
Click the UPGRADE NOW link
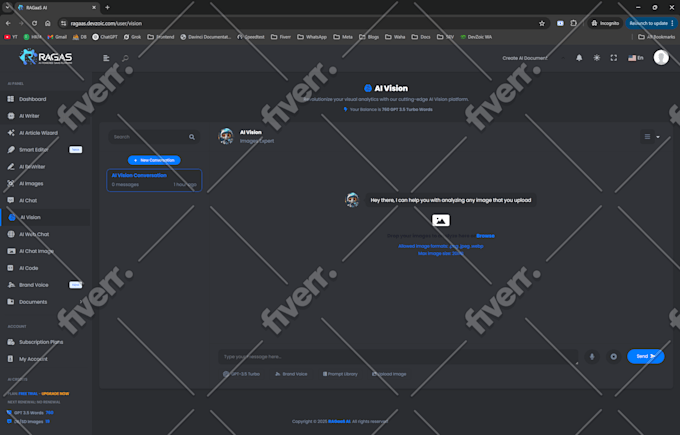[55, 394]
